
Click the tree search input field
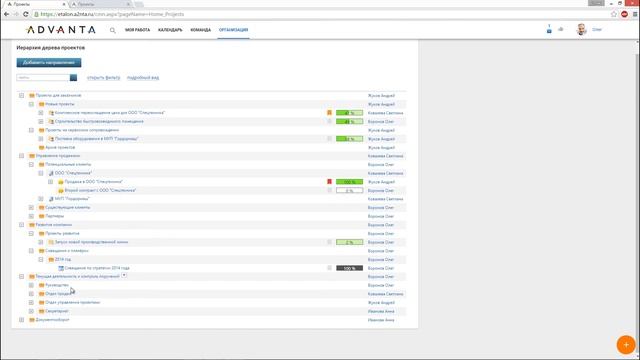click(x=43, y=78)
